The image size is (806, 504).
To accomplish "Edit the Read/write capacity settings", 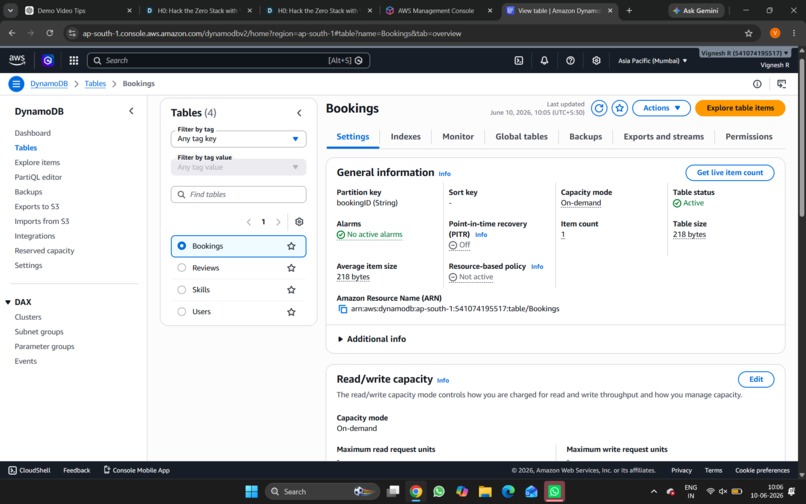I will pos(756,380).
